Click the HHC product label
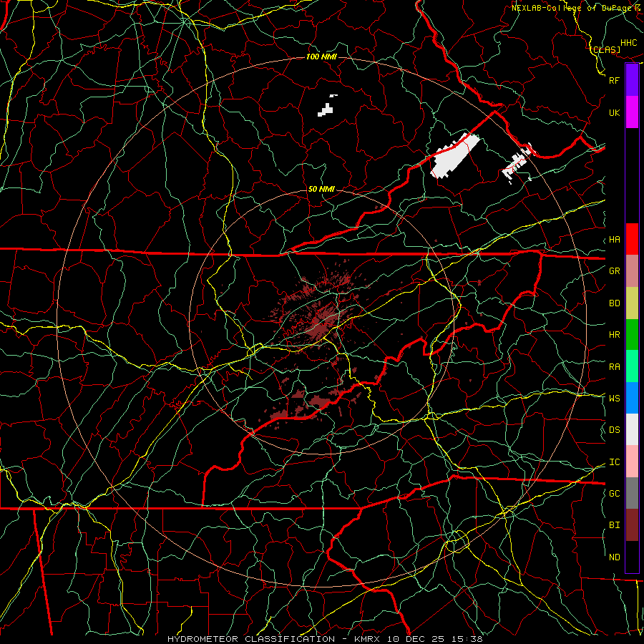This screenshot has width=644, height=644. [629, 43]
